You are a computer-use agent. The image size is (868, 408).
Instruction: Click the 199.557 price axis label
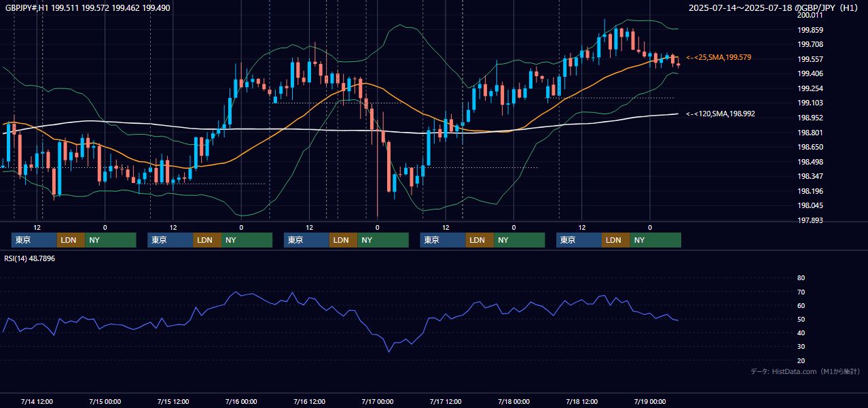[810, 59]
